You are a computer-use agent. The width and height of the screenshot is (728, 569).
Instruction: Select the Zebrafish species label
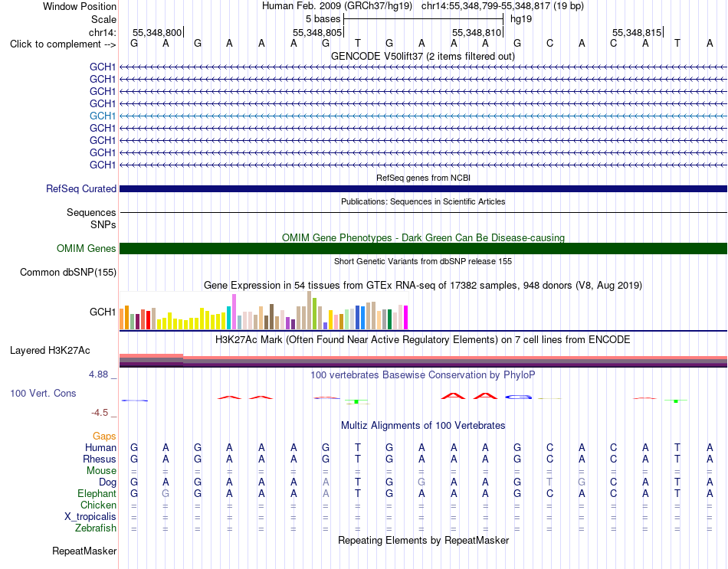96,528
